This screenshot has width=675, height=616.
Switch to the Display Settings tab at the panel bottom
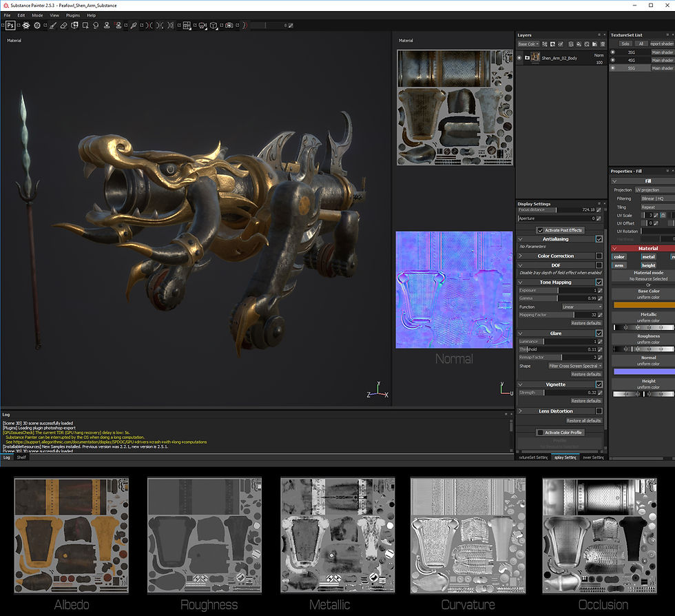click(565, 458)
